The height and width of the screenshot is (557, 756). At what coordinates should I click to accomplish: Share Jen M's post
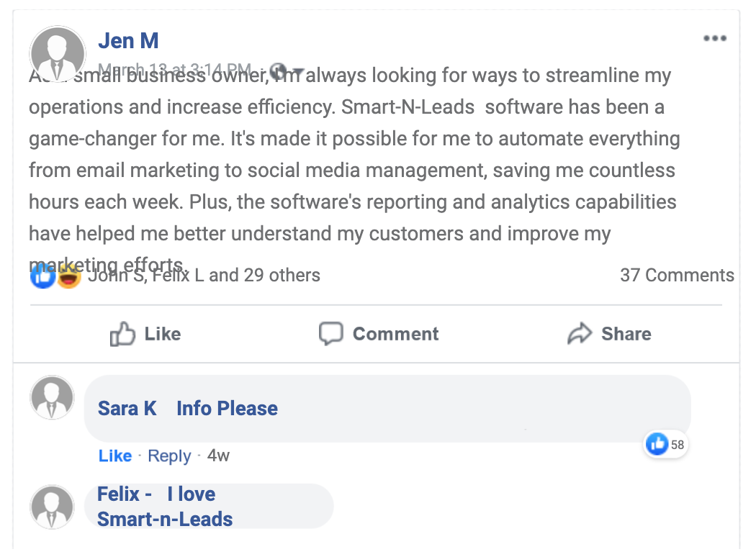point(609,334)
